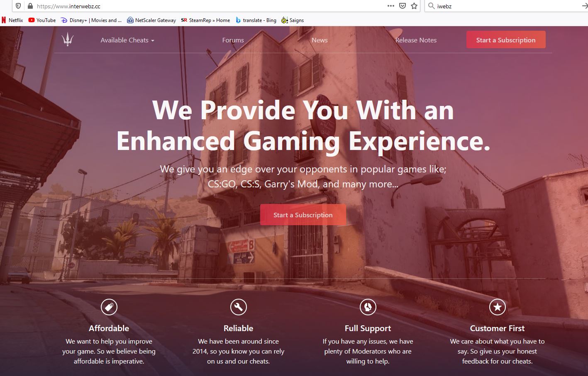
Task: Click the Full Support lifebuoy icon
Action: click(368, 307)
